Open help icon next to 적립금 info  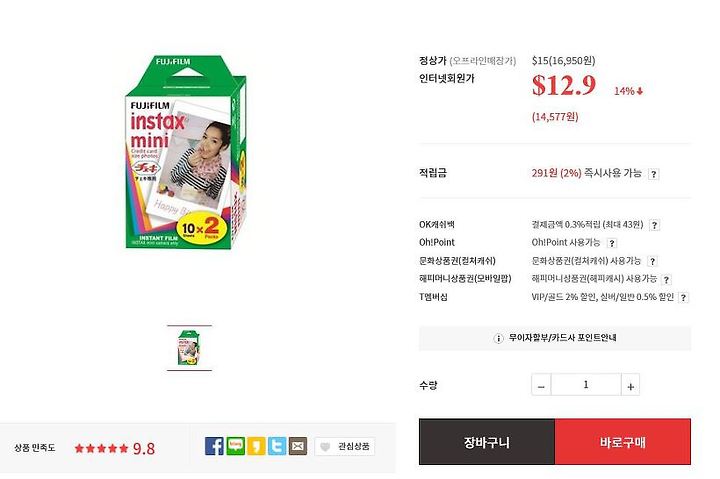(654, 174)
